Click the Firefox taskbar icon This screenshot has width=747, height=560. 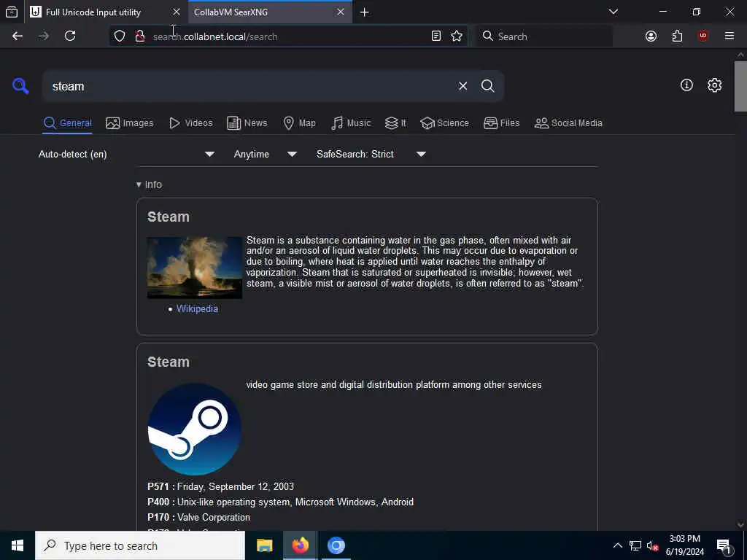300,545
